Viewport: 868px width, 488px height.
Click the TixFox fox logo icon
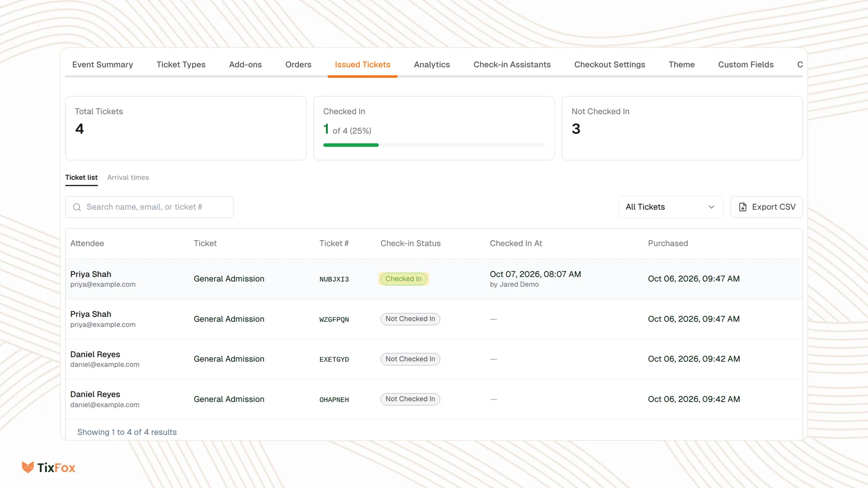click(28, 467)
